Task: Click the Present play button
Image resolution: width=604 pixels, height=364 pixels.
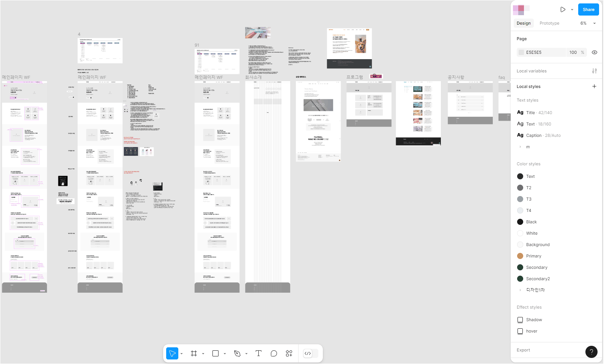Action: (563, 9)
